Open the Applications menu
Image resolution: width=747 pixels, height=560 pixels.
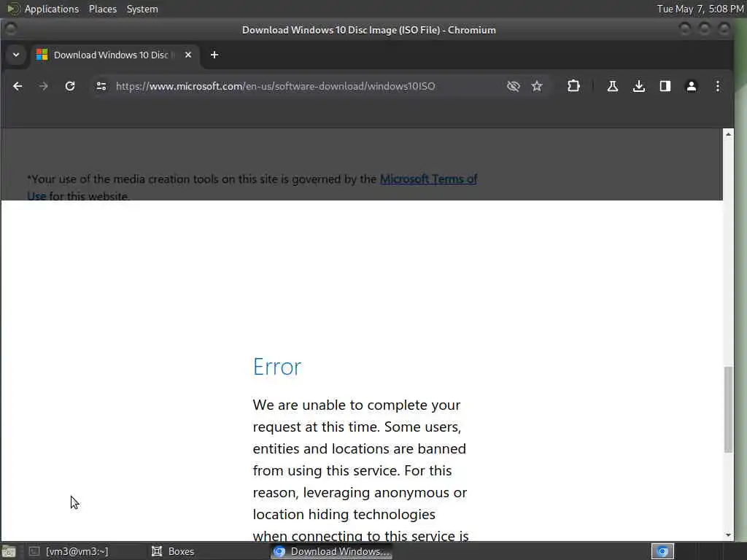click(52, 9)
